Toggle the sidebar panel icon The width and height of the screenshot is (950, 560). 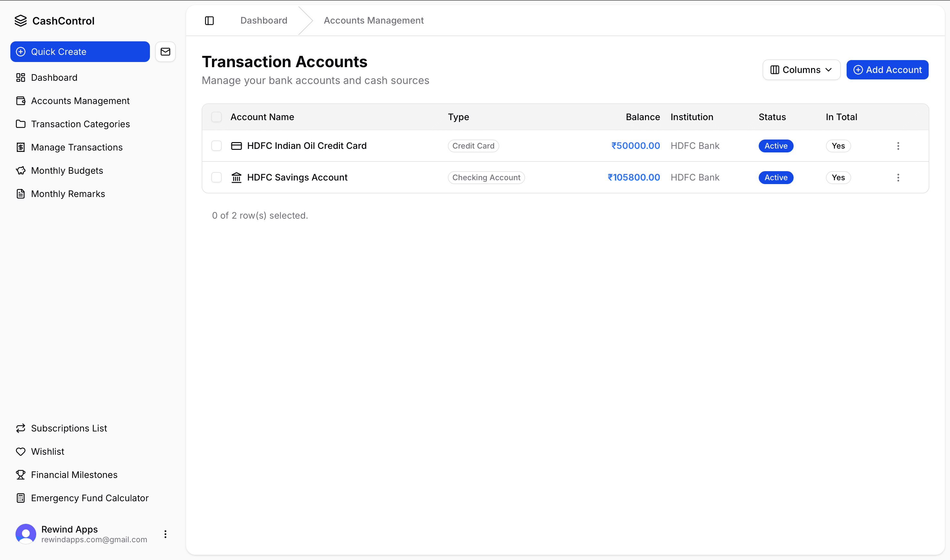(x=209, y=20)
